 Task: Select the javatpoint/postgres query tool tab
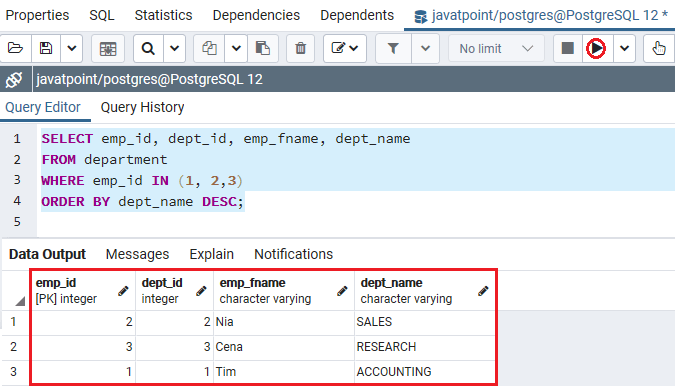[x=540, y=16]
